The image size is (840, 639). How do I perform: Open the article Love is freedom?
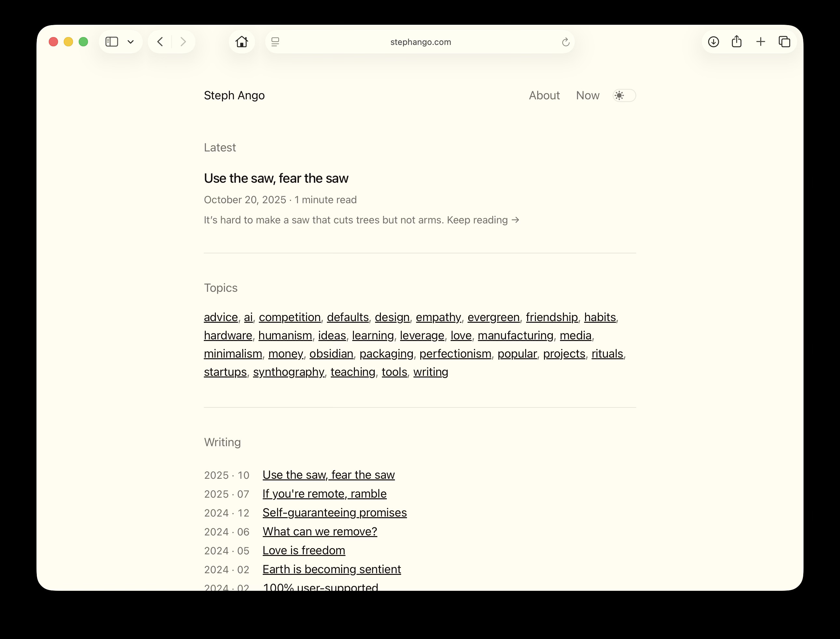(303, 550)
